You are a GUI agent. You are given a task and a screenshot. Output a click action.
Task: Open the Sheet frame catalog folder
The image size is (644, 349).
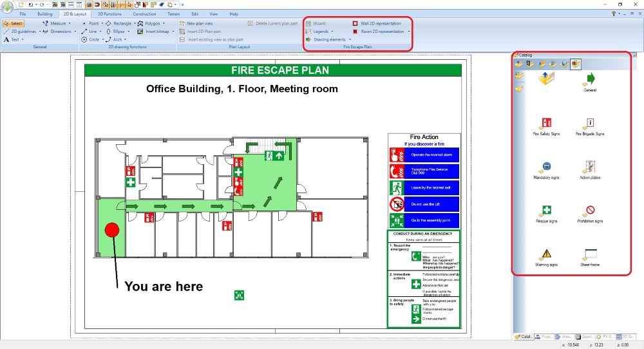click(590, 258)
